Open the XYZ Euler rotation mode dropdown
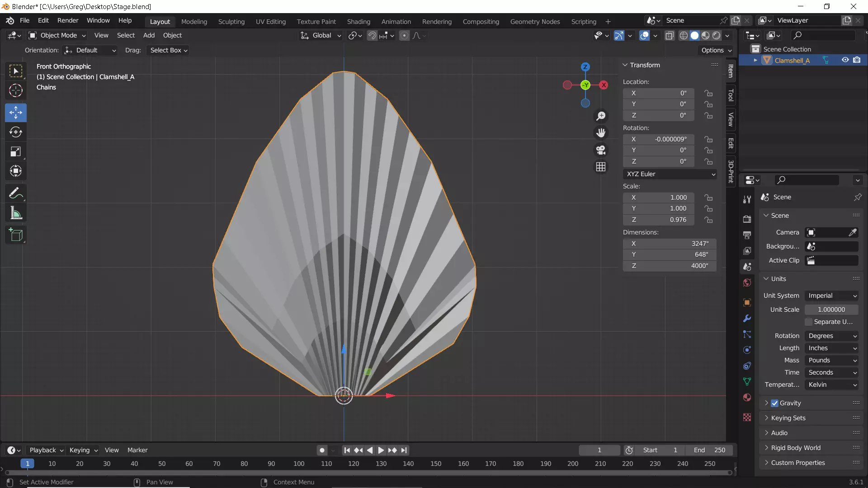Image resolution: width=868 pixels, height=488 pixels. [x=670, y=174]
